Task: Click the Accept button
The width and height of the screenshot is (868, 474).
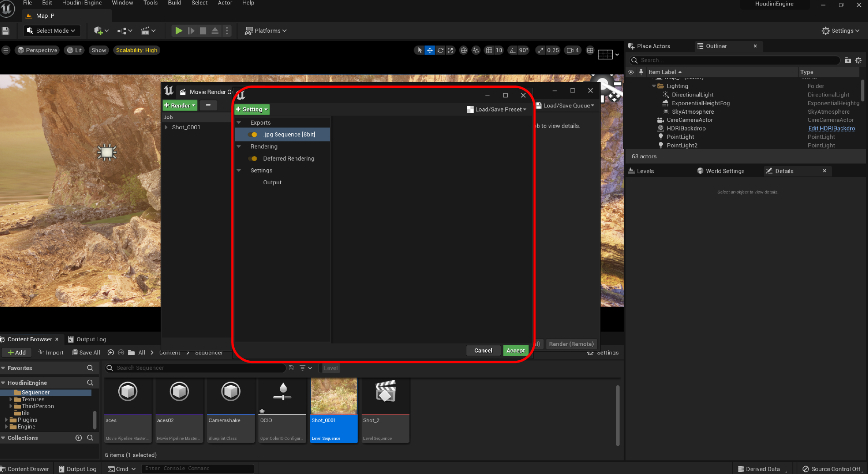Action: coord(515,350)
